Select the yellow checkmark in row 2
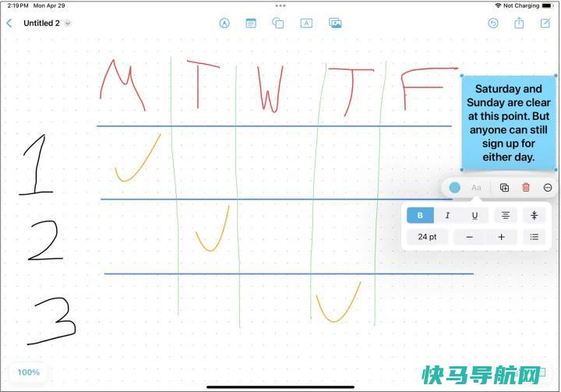 click(212, 228)
